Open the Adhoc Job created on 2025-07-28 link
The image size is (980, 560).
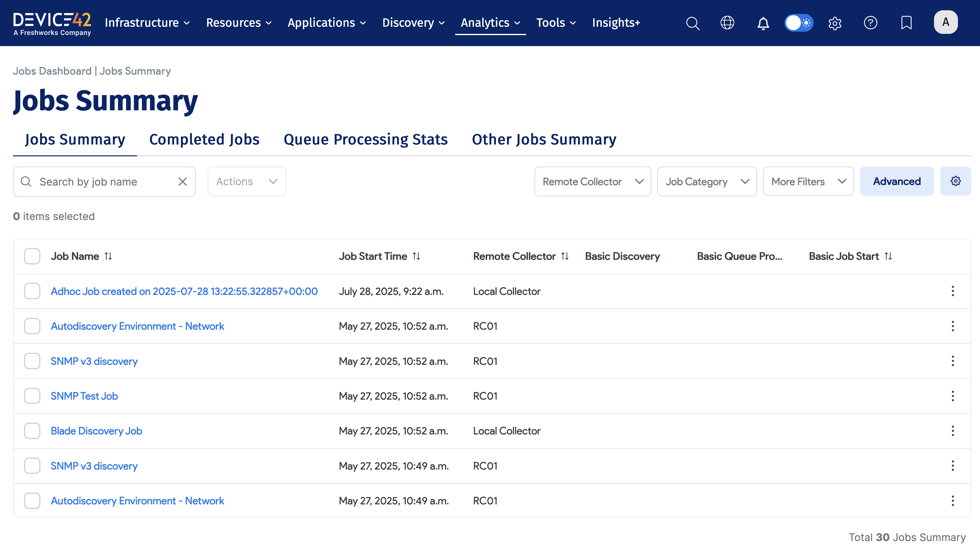[x=184, y=291]
